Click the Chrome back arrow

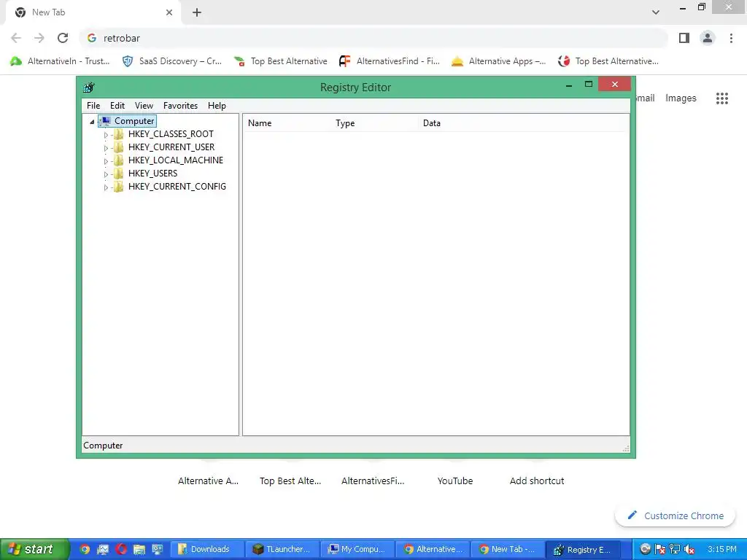click(16, 38)
